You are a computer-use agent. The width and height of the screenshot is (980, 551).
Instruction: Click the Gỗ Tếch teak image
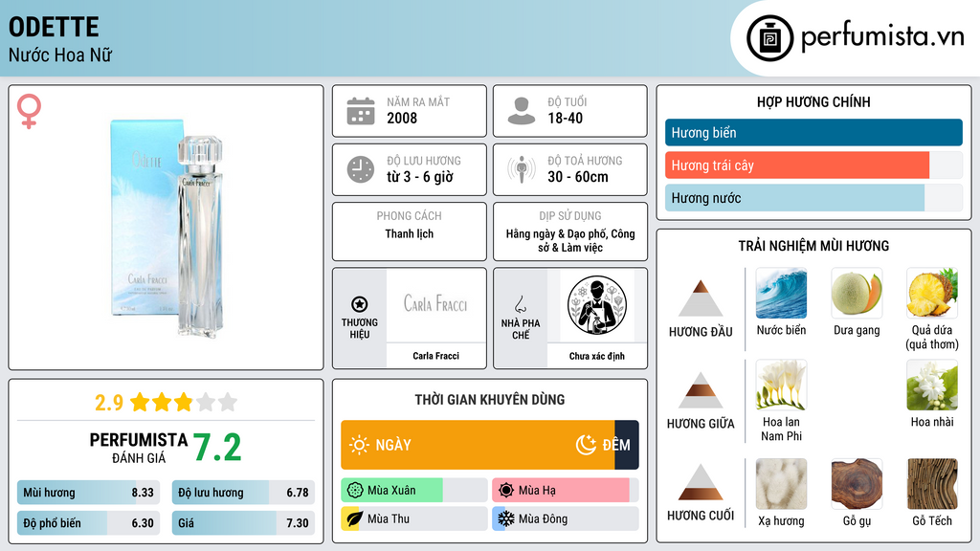tap(932, 484)
